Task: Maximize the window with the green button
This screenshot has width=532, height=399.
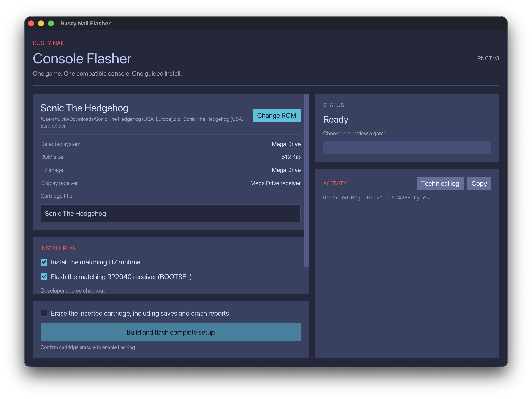Action: [51, 23]
